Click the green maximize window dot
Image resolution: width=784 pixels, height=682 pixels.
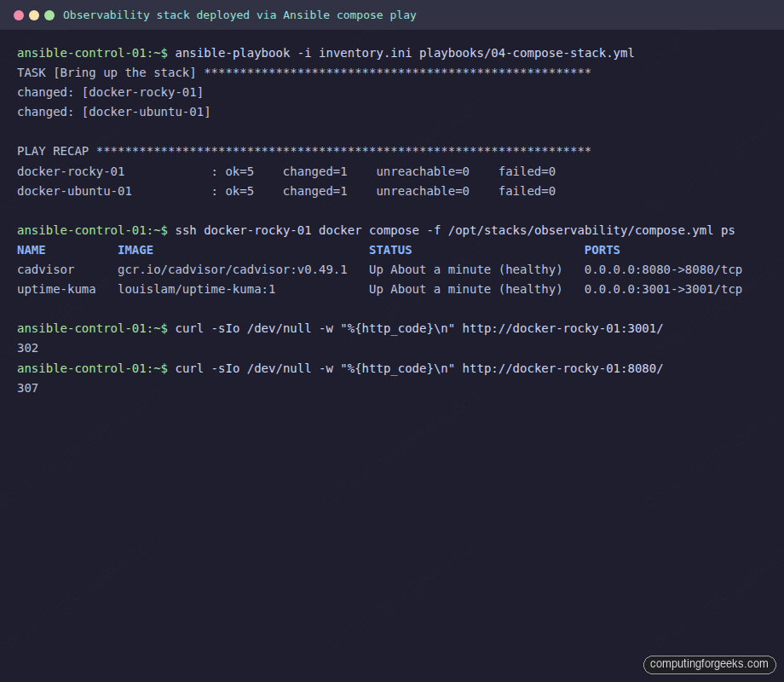pos(49,15)
